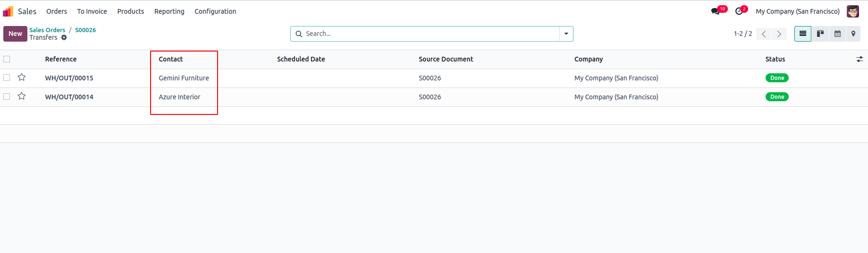Click into the Search field
Viewport: 868px width, 253px height.
(x=430, y=34)
